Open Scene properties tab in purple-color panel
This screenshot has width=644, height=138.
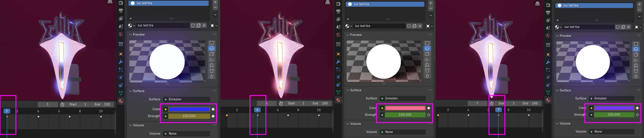548,28
